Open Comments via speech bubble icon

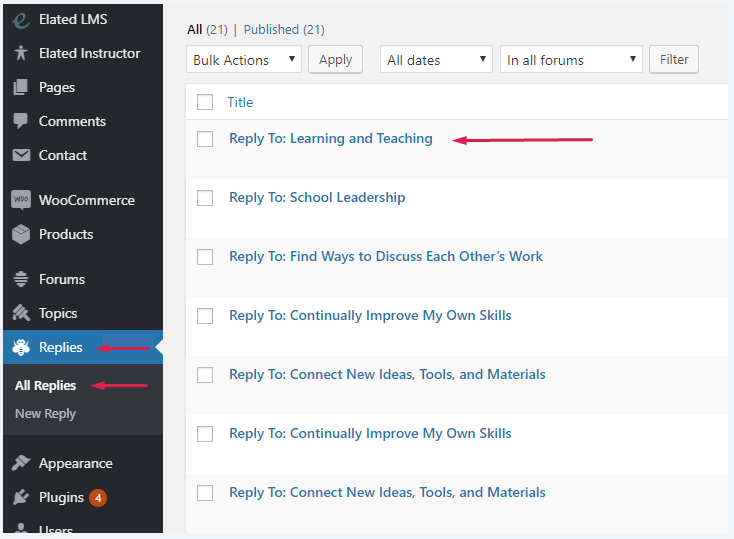[x=21, y=121]
